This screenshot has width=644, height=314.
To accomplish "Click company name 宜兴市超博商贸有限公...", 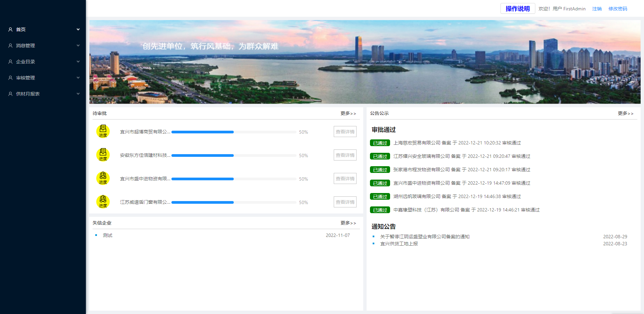I will pyautogui.click(x=145, y=132).
